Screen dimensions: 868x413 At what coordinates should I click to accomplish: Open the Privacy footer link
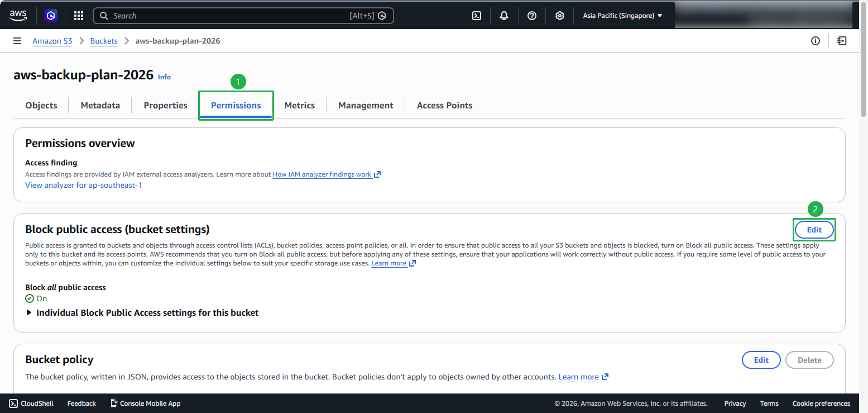735,403
